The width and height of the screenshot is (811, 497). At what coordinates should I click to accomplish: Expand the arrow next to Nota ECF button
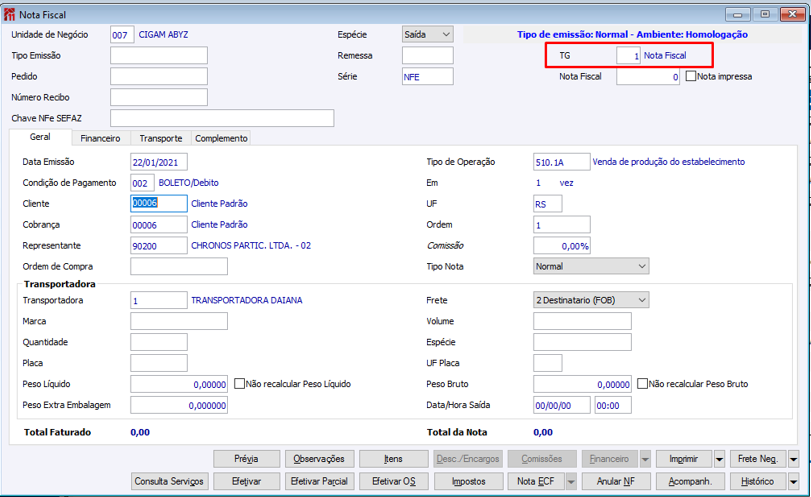(571, 481)
